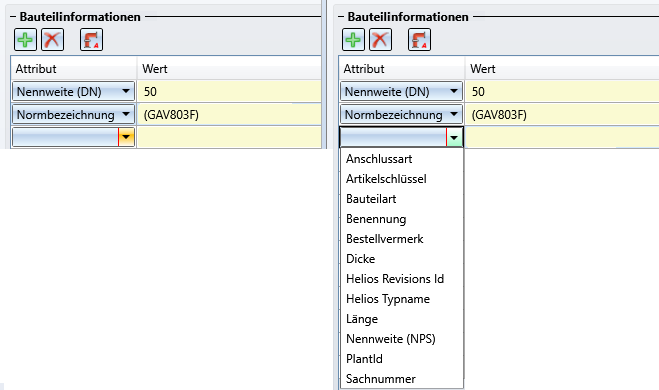Screen dimensions: 659x390
Task: Click the green plus icon in right panel
Action: [x=353, y=40]
